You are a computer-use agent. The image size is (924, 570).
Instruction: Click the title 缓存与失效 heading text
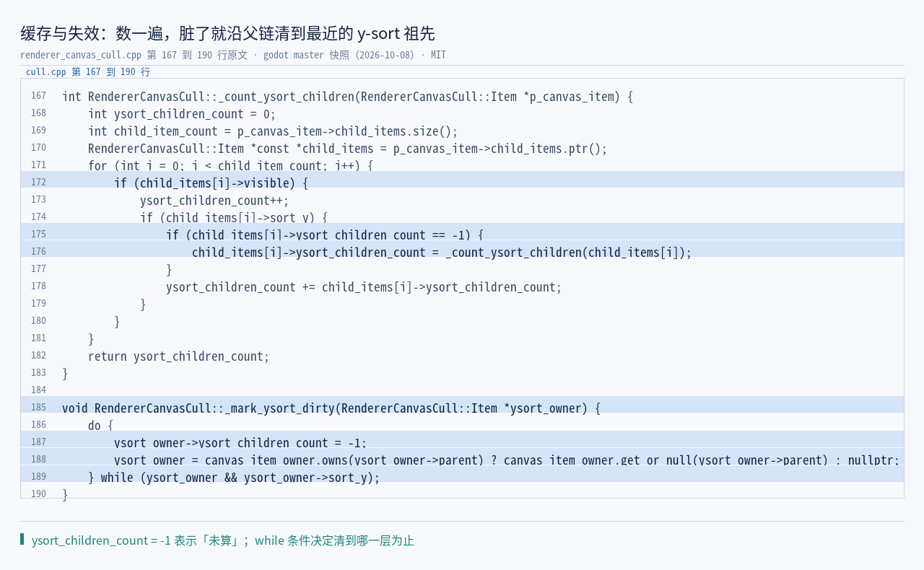click(x=227, y=33)
